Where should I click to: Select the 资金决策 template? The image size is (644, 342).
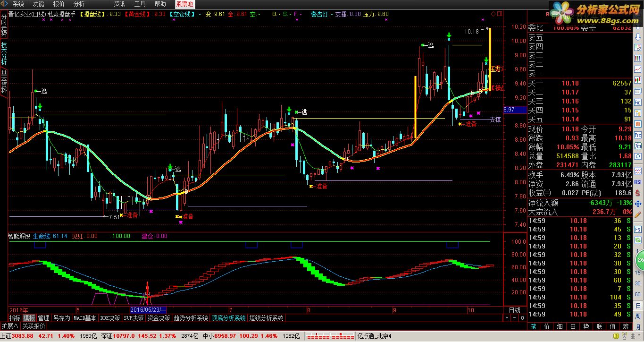coord(159,318)
